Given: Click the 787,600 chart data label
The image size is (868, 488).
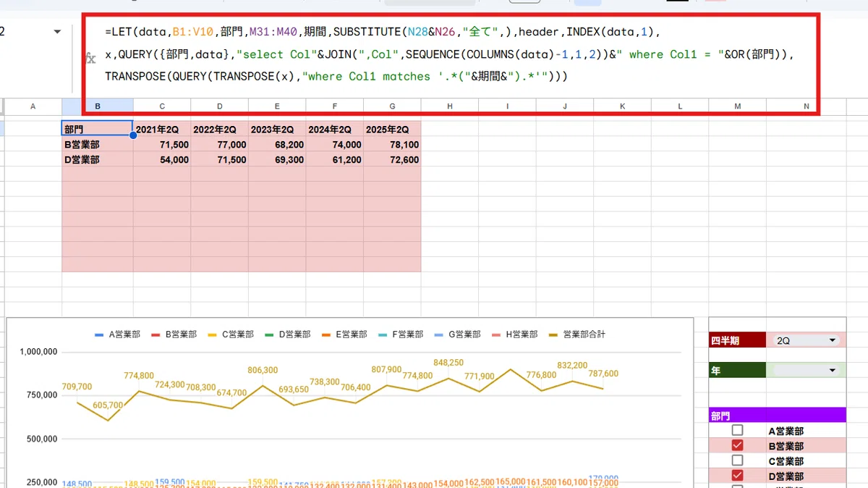Looking at the screenshot, I should tap(603, 374).
